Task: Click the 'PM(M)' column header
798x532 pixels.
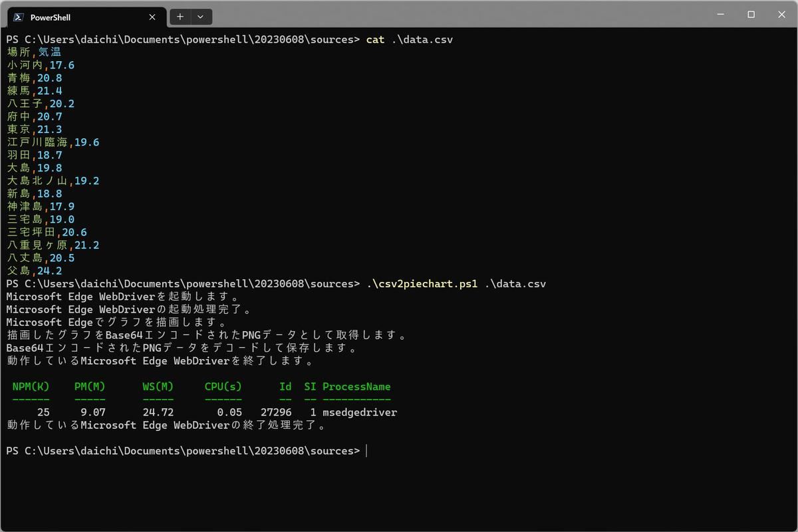Action: coord(90,386)
